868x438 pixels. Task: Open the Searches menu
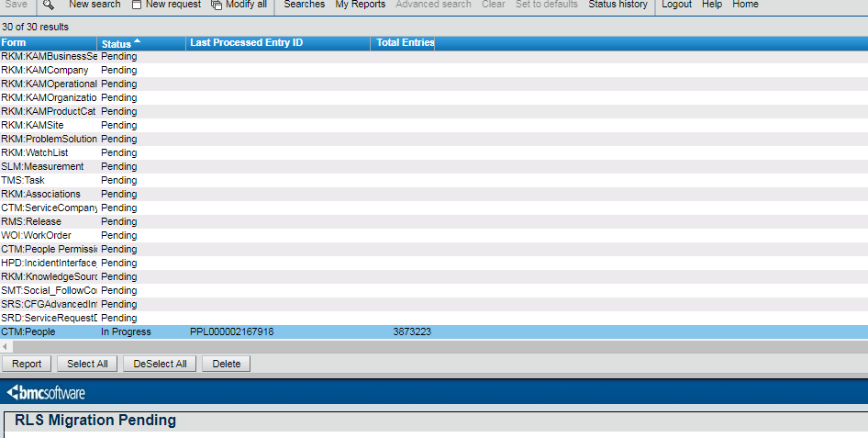304,5
